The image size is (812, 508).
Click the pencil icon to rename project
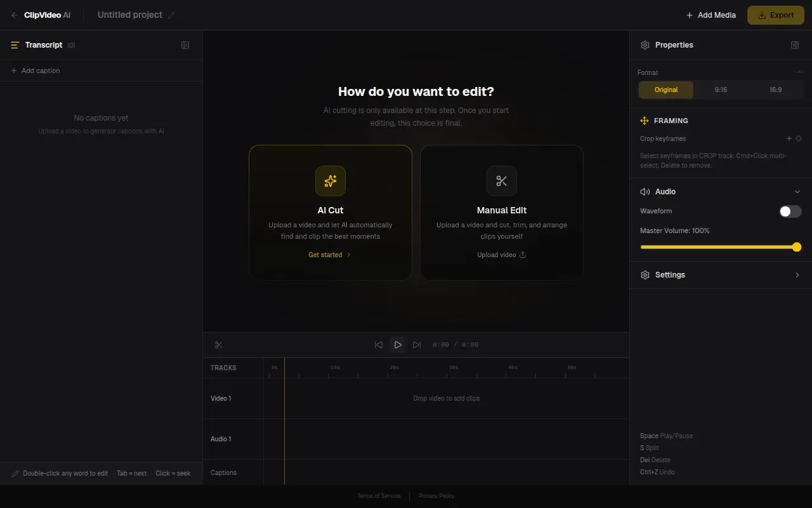pos(171,15)
